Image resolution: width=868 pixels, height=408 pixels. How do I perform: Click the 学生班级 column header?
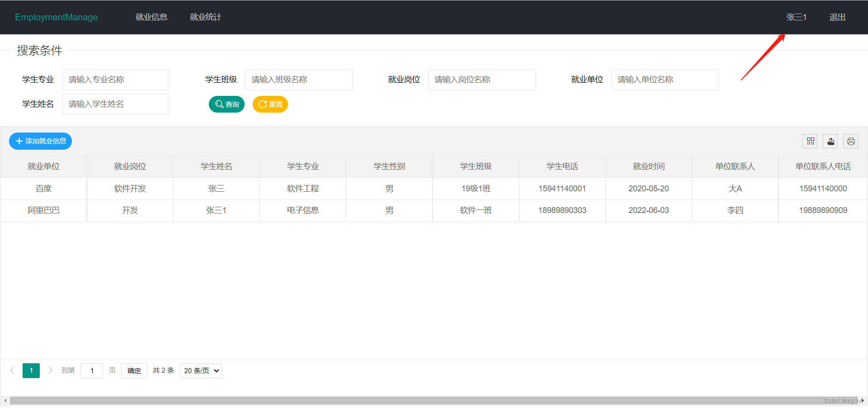pos(476,166)
